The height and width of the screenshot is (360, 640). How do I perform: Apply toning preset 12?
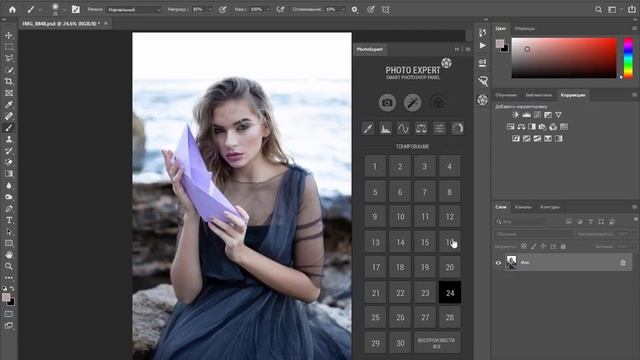click(x=450, y=217)
